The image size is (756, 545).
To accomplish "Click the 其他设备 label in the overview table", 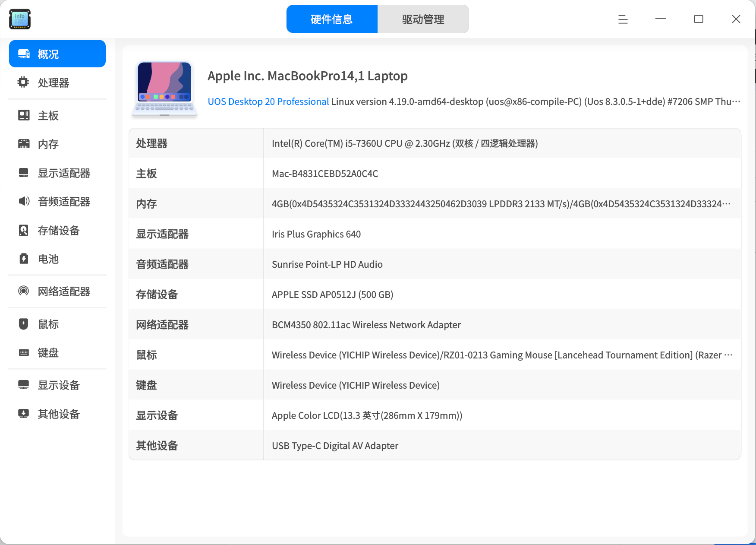I will click(x=157, y=446).
